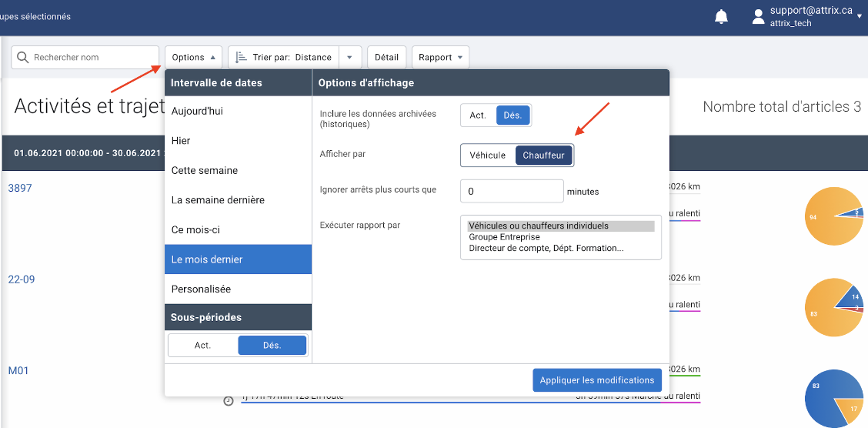
Task: Open the notifications bell icon
Action: pos(721,17)
